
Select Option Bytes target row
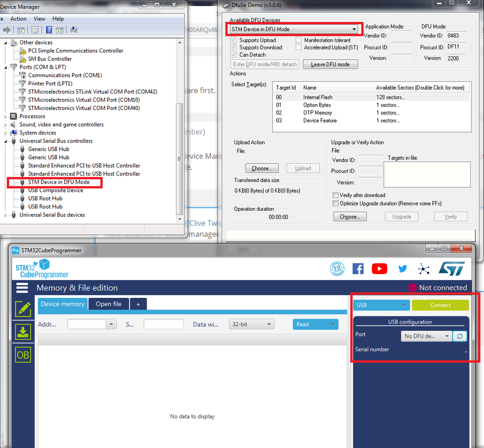(x=372, y=105)
